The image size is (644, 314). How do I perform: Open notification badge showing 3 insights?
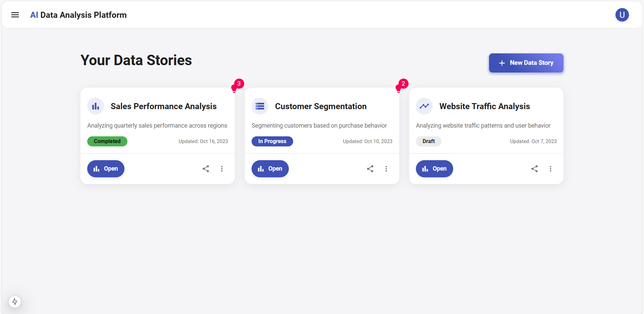click(238, 84)
